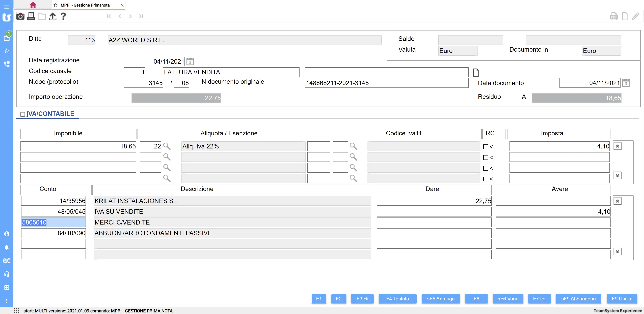Click the printer icon in toolbar
Viewport: 644px width, 314px height.
pos(31,16)
